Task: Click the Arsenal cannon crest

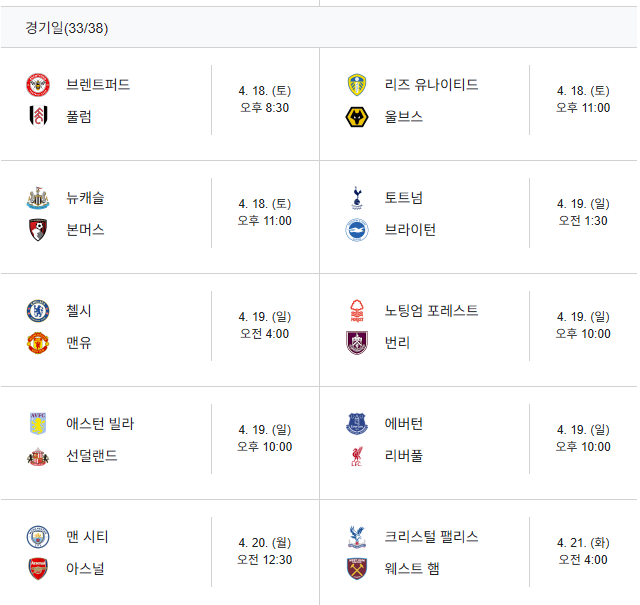Action: coord(38,569)
